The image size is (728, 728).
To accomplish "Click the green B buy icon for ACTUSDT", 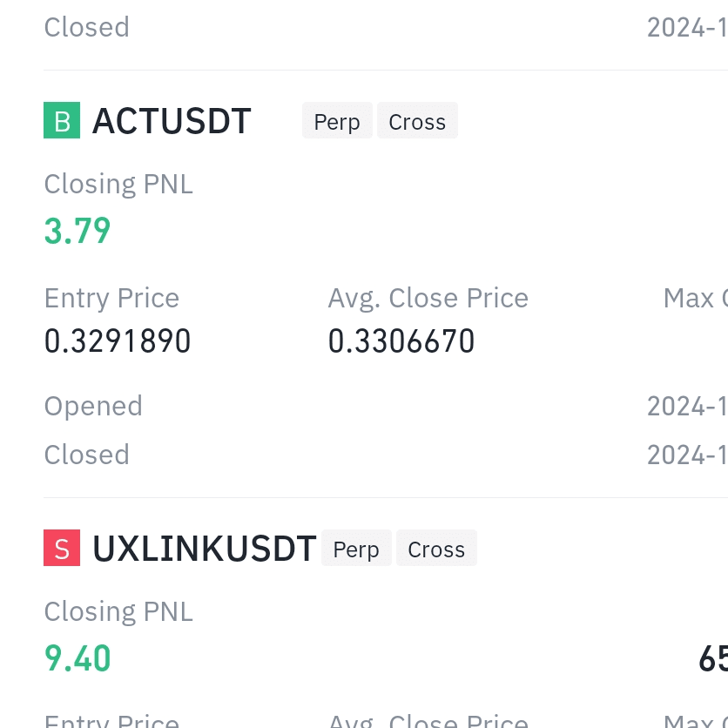I will [62, 120].
